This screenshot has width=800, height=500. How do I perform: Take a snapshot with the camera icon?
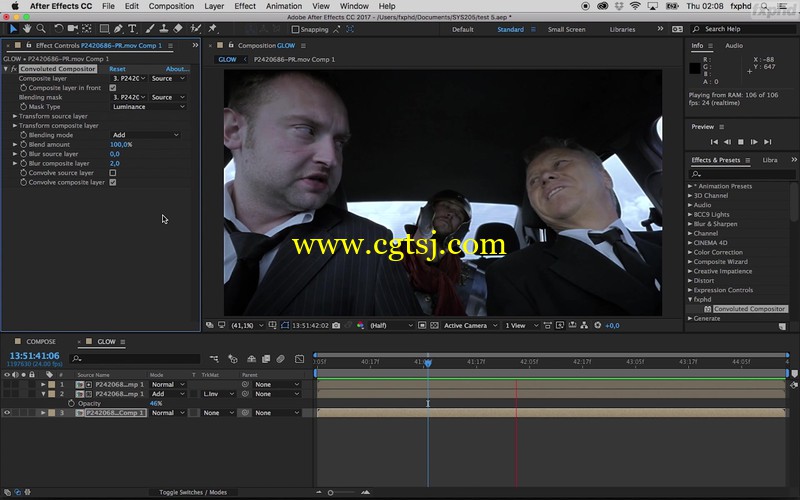coord(336,326)
